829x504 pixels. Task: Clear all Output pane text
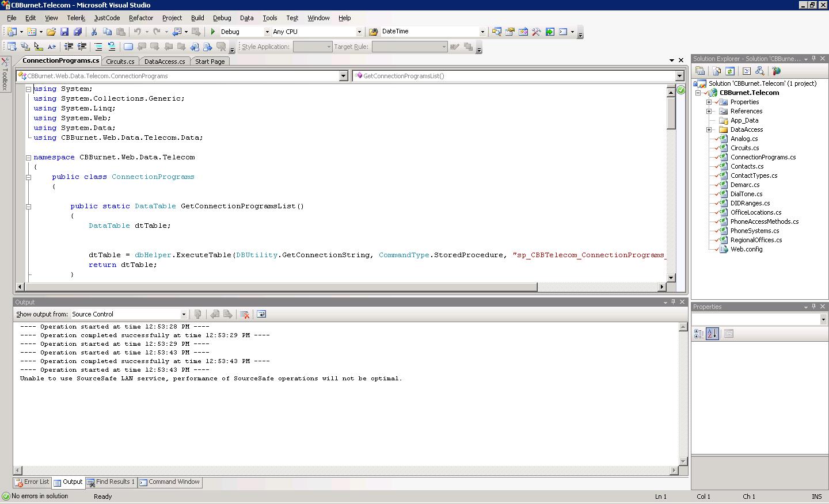click(245, 314)
